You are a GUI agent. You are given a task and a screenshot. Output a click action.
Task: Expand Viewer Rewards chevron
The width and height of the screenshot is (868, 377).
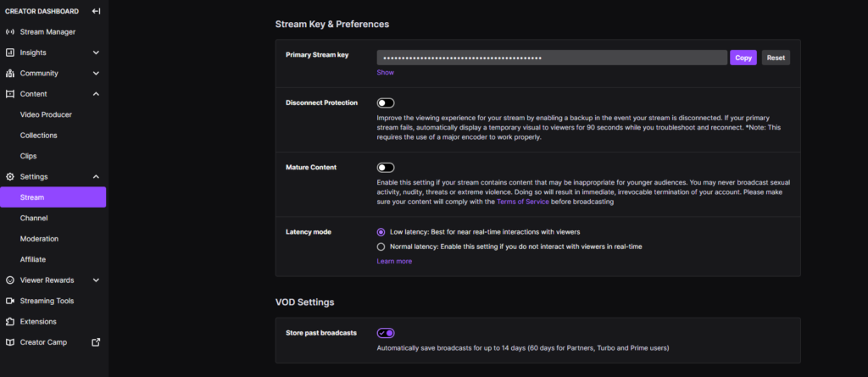[96, 280]
